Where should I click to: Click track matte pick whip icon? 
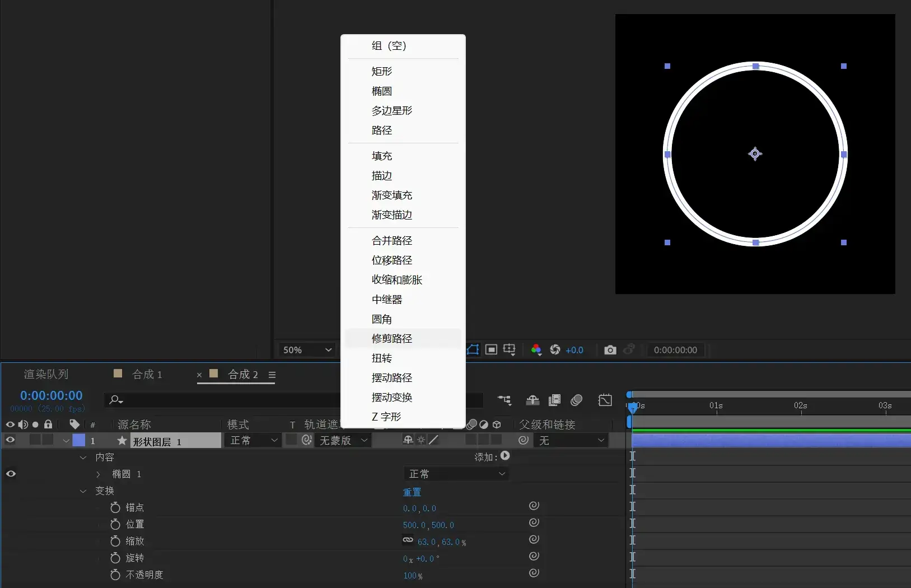tap(307, 440)
